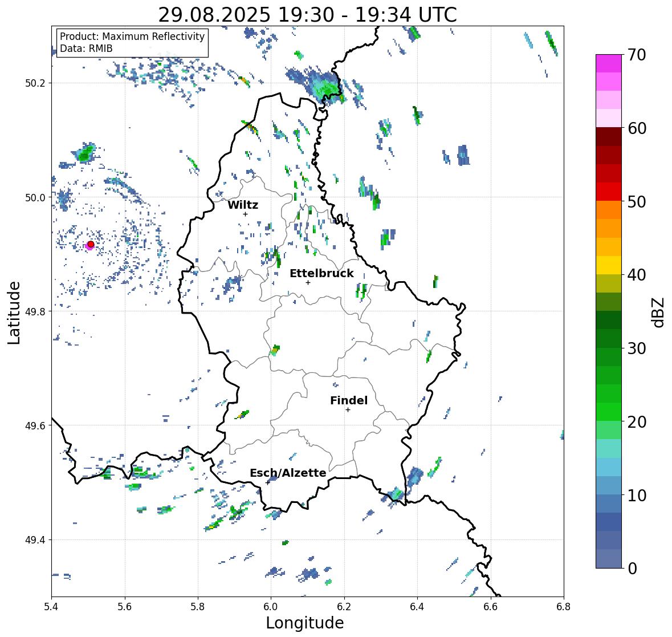This screenshot has height=637, width=672.
Task: Click the 30 value on colorbar
Action: [637, 348]
